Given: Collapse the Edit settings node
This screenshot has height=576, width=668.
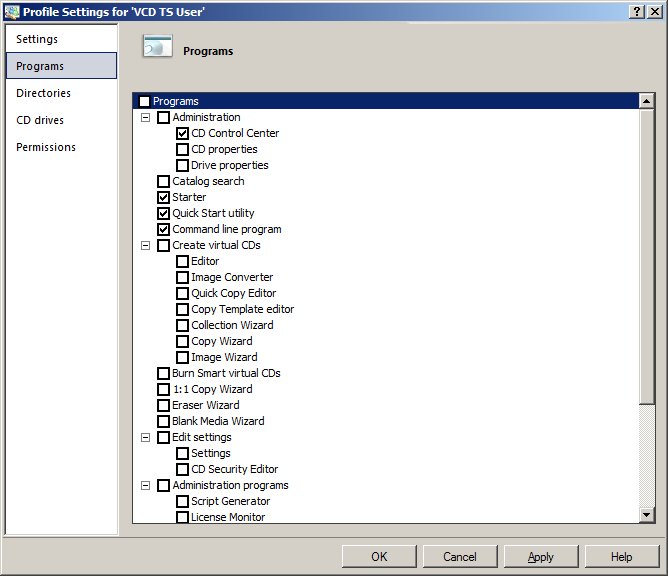Looking at the screenshot, I should tap(145, 437).
